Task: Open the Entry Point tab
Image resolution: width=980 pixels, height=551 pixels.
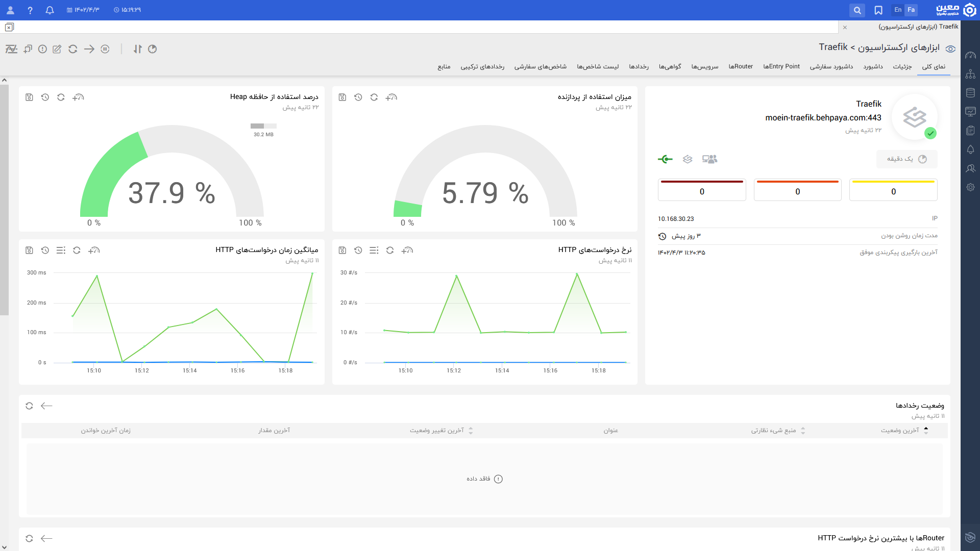Action: [781, 66]
